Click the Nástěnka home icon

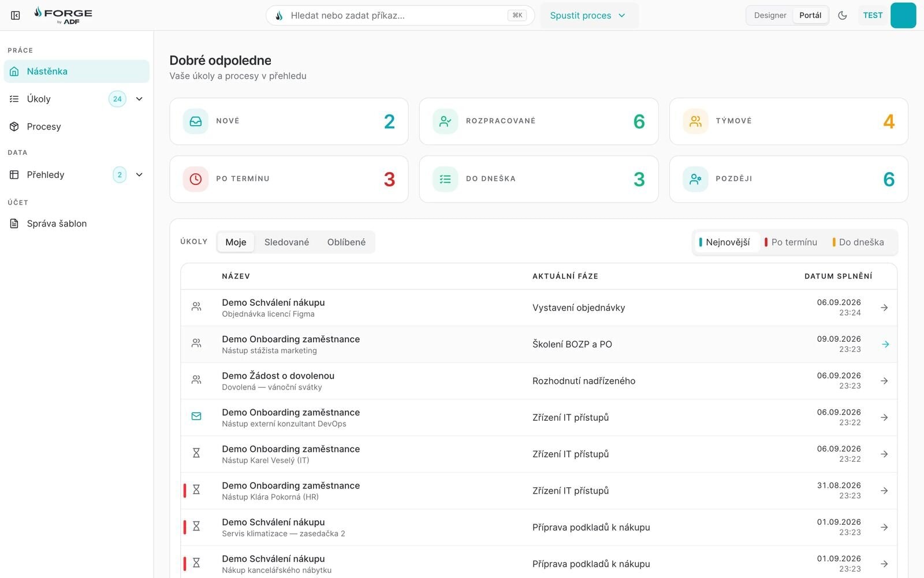tap(14, 72)
